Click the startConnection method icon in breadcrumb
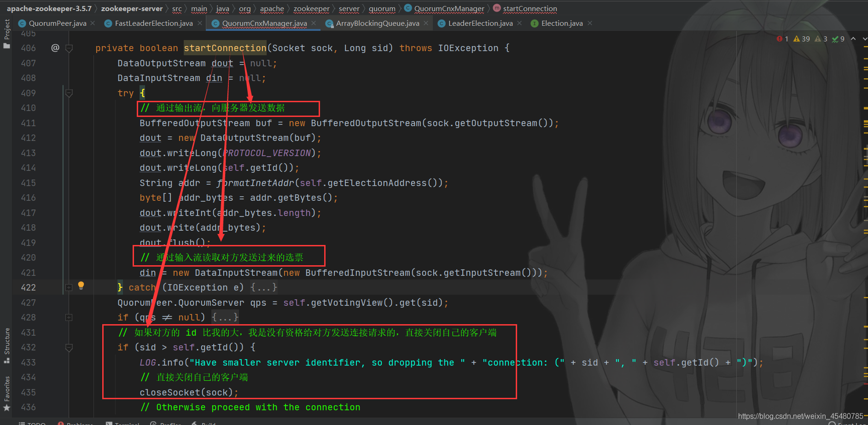This screenshot has height=425, width=868. [x=497, y=8]
